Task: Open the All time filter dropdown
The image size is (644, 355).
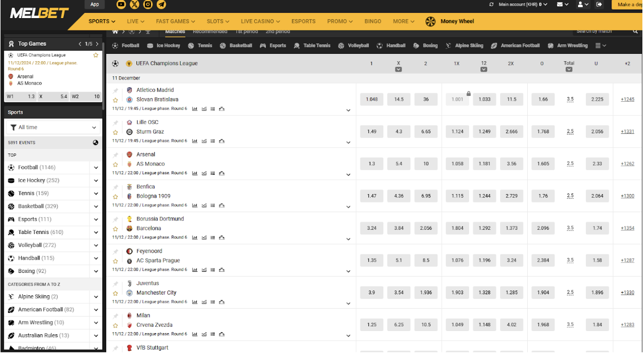Action: tap(53, 127)
